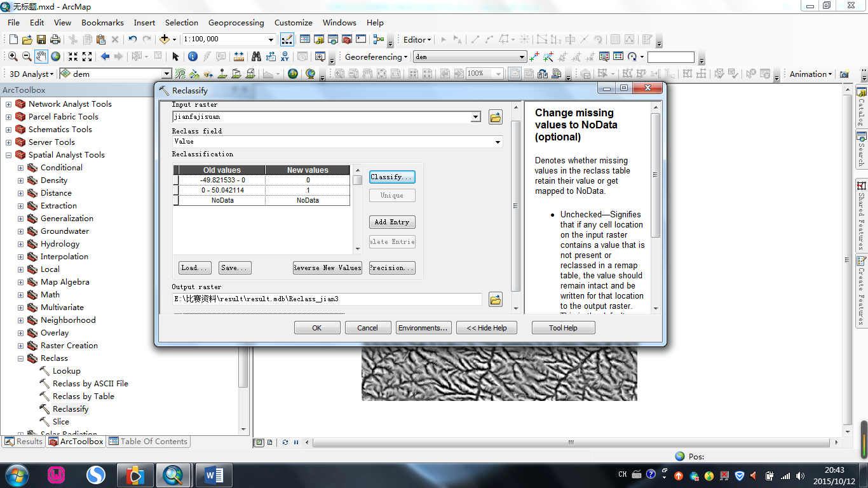Show the ArcToolbox window via red toolbox icon
This screenshot has height=488, width=868.
click(x=347, y=39)
